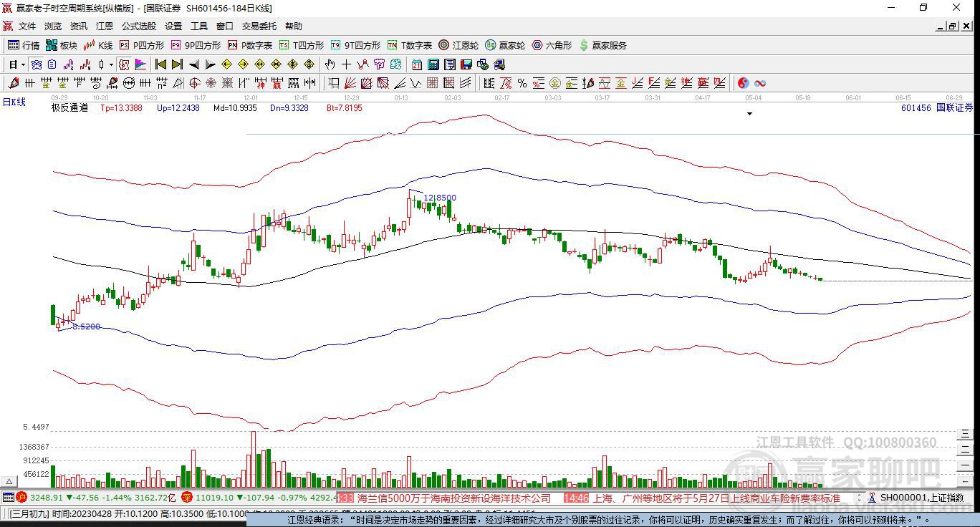Open the 9P四方形 tool
Viewport: 980px width, 527px height.
point(196,45)
